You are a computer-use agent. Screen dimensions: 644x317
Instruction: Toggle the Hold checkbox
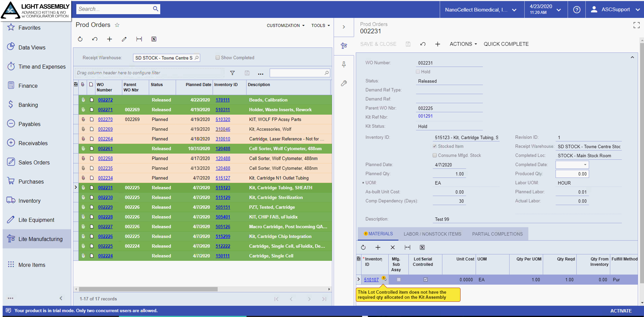click(418, 72)
